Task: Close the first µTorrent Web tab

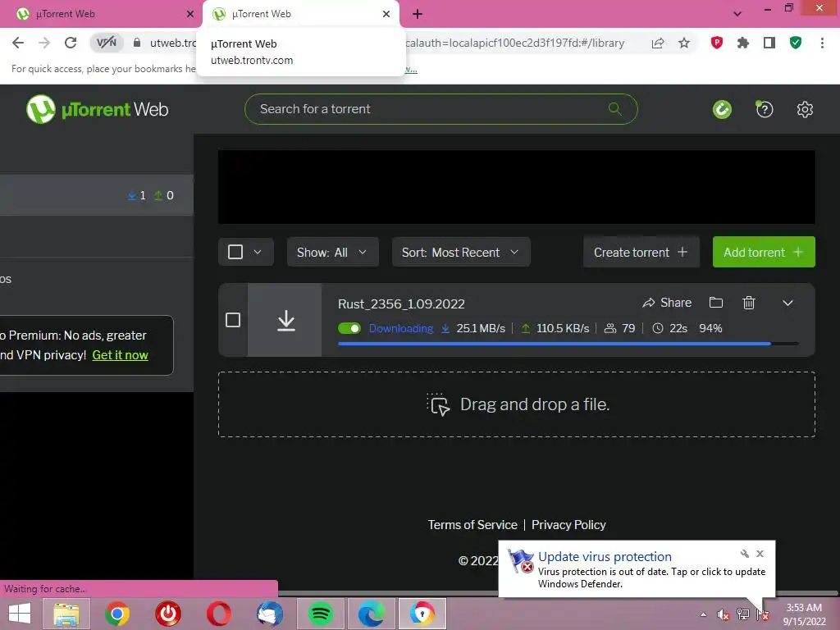Action: click(x=189, y=14)
